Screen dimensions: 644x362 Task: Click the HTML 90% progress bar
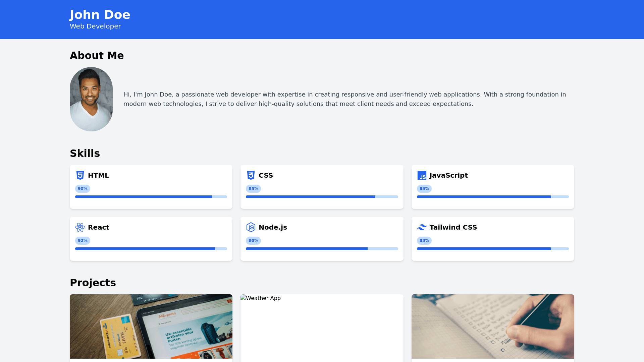(x=151, y=197)
